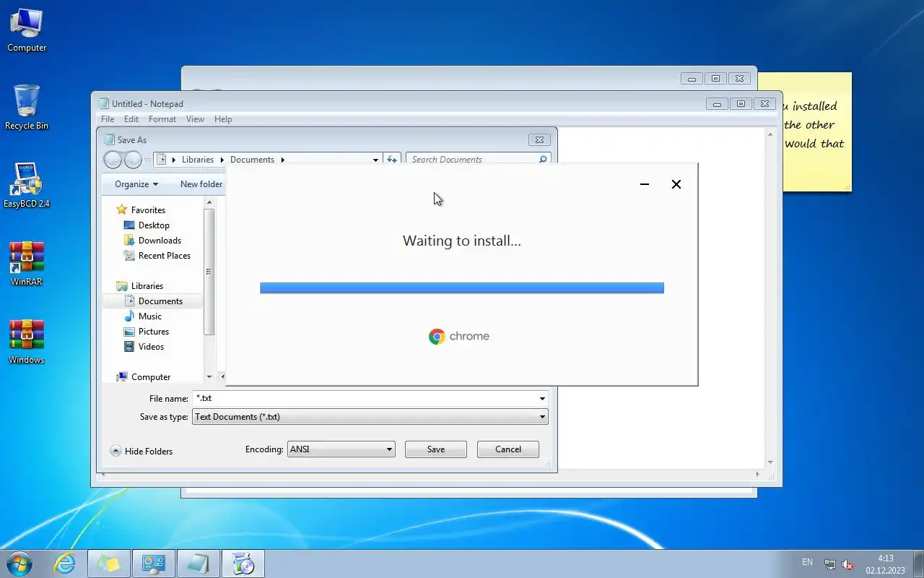924x578 pixels.
Task: Click the search magnifier in Search Documents
Action: point(543,160)
